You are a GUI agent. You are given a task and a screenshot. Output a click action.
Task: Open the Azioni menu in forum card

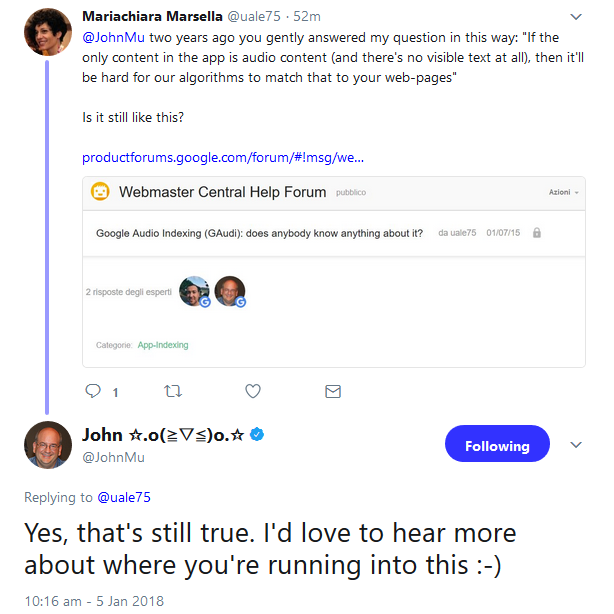tap(559, 192)
